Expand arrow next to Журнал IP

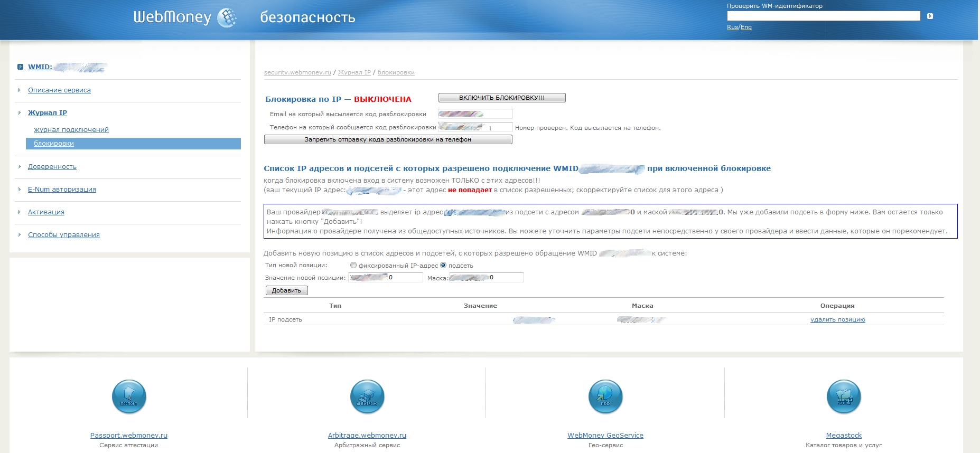coord(20,113)
